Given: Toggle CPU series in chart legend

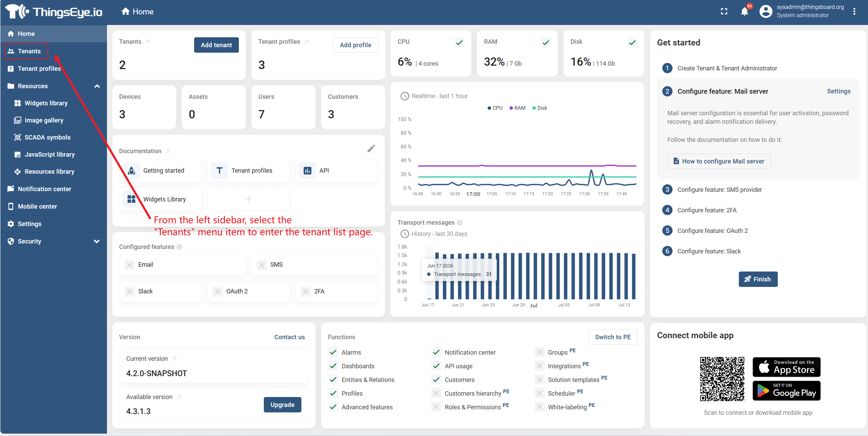Looking at the screenshot, I should (x=495, y=108).
